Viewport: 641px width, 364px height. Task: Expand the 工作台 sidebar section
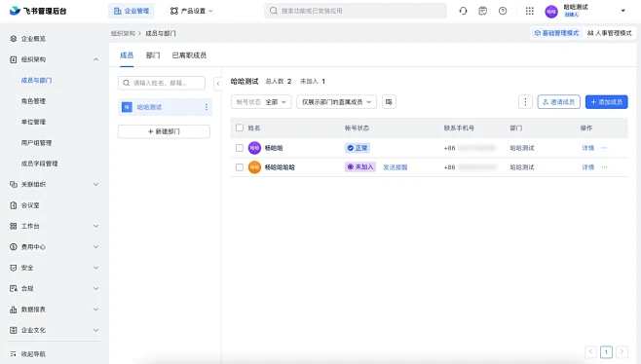[95, 226]
